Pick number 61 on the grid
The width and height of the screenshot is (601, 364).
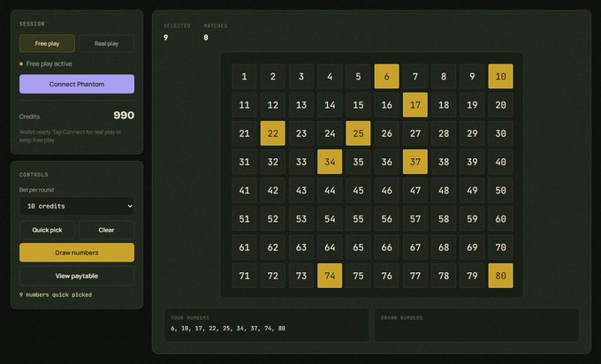click(x=245, y=247)
